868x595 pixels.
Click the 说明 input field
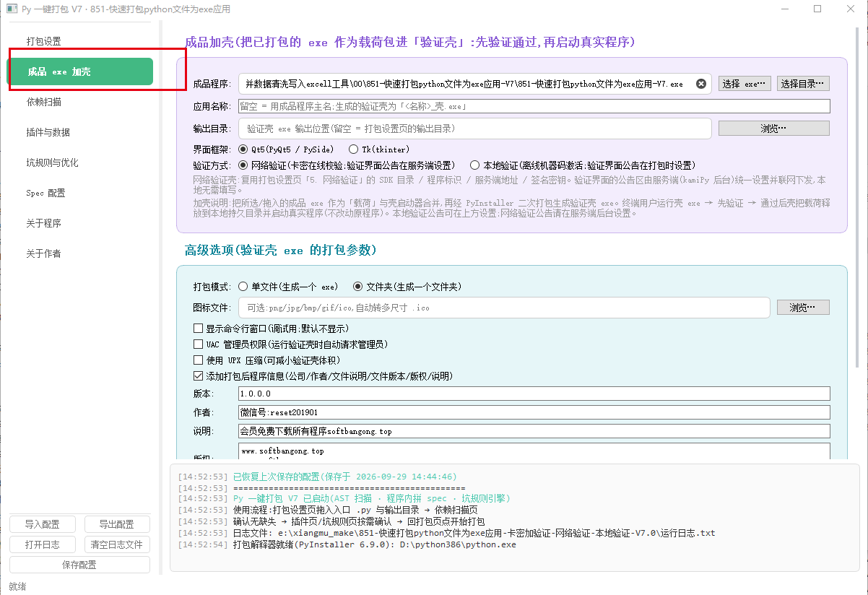point(534,431)
